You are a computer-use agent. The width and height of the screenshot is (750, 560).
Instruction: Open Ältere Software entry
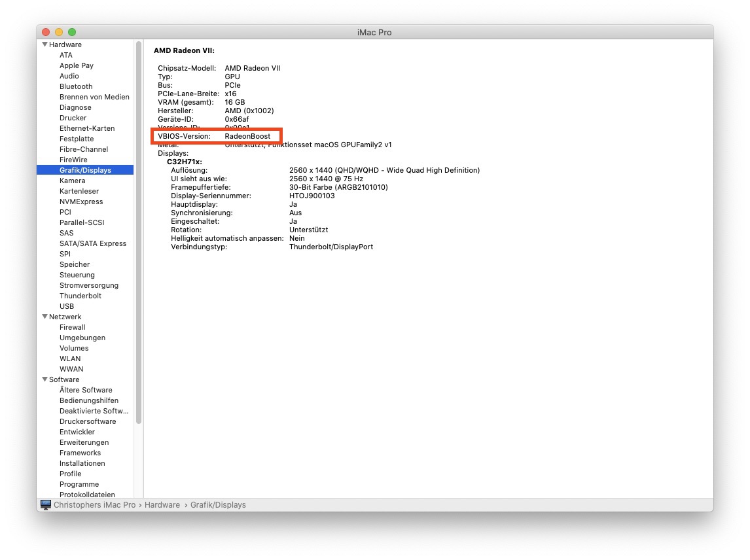click(86, 390)
